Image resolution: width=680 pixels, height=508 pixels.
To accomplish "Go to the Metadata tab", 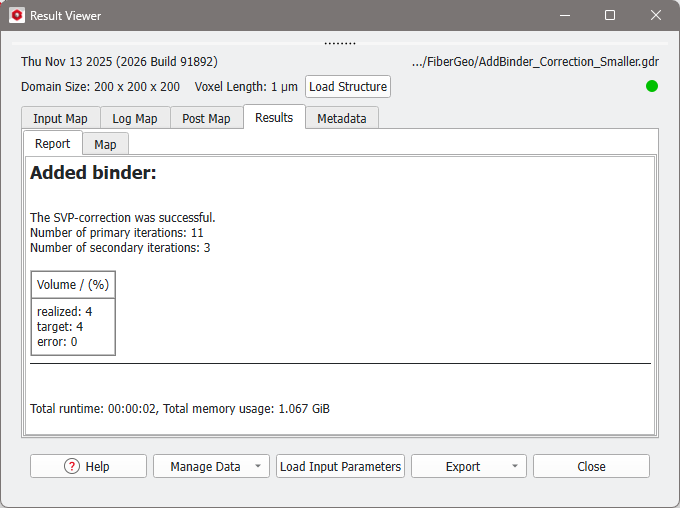I will tap(342, 118).
